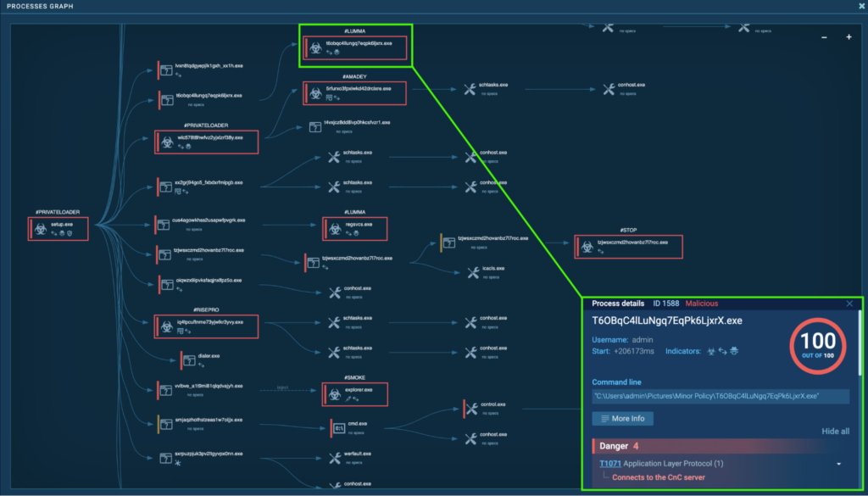The image size is (868, 496).
Task: Close the Process details panel
Action: [849, 304]
